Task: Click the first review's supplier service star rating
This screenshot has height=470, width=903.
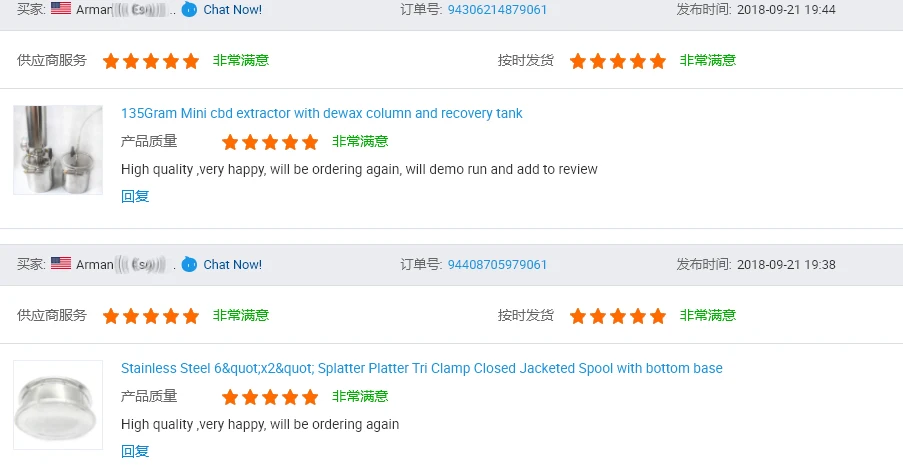Action: 150,61
